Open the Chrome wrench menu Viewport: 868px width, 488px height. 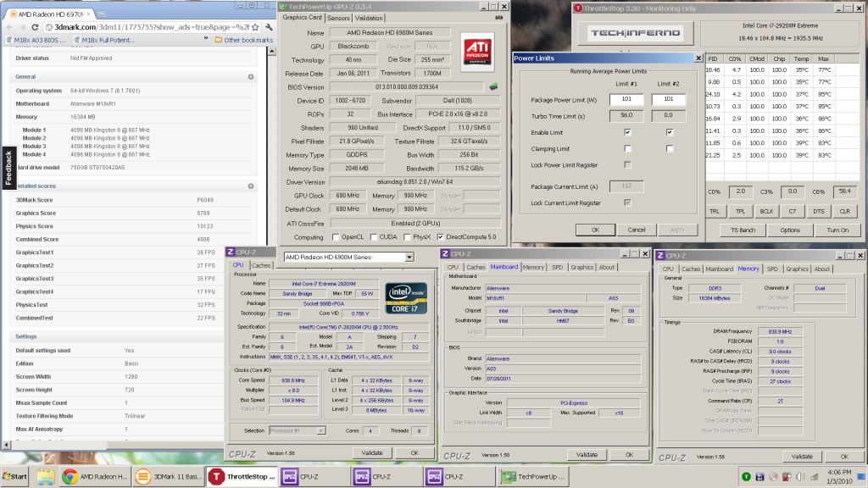269,27
